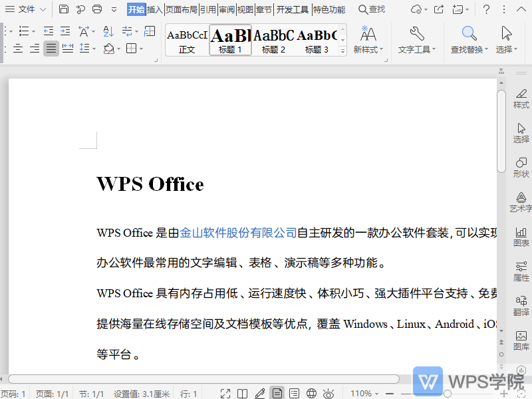Open the quick access toolbar customize dropdown
Screen dimensions: 532x399
pyautogui.click(x=114, y=9)
